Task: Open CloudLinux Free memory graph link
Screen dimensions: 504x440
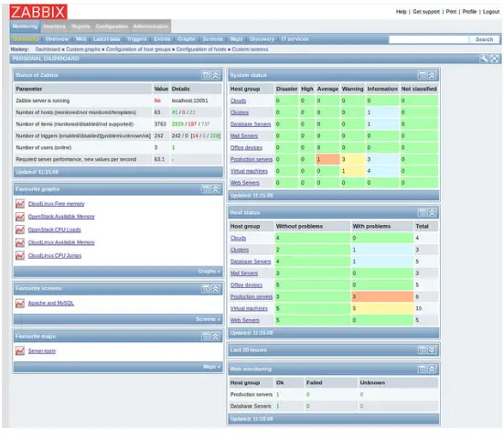Action: (x=56, y=204)
